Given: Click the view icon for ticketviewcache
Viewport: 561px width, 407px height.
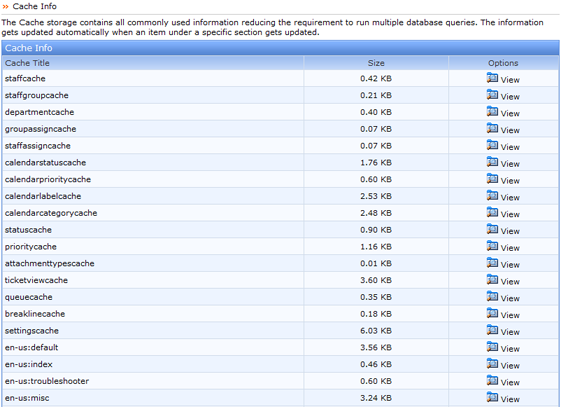Looking at the screenshot, I should 492,279.
